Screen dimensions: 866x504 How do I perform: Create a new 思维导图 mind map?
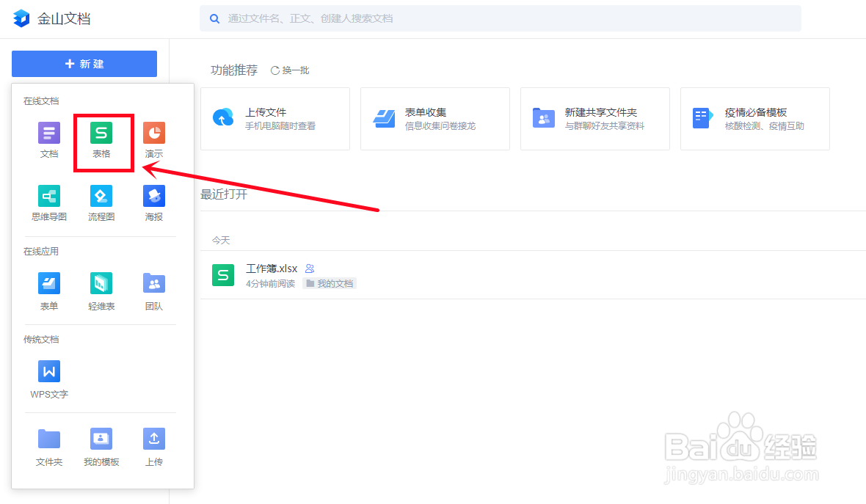[x=49, y=203]
